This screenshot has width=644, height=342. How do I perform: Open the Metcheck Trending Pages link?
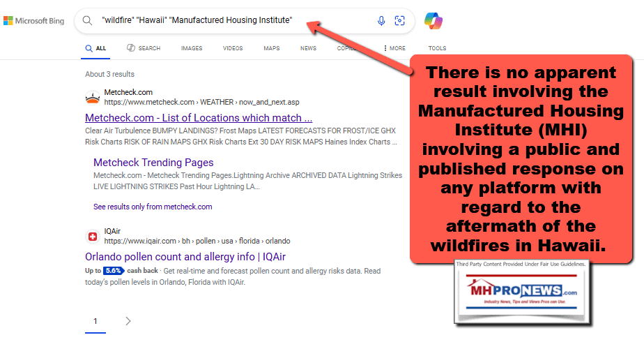coord(153,163)
